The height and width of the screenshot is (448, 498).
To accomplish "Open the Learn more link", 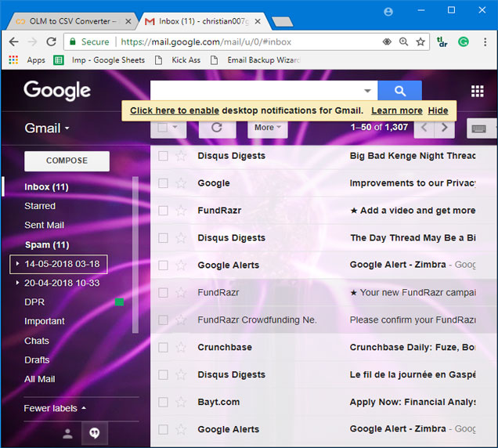I will 397,110.
